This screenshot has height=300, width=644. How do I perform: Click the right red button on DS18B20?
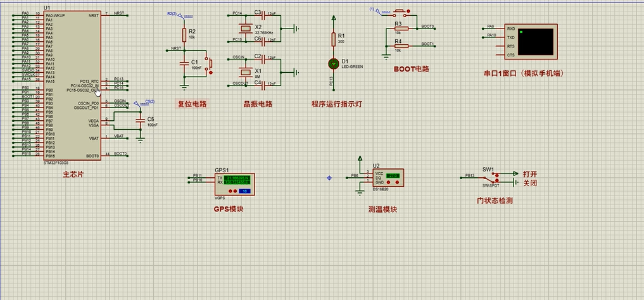397,182
